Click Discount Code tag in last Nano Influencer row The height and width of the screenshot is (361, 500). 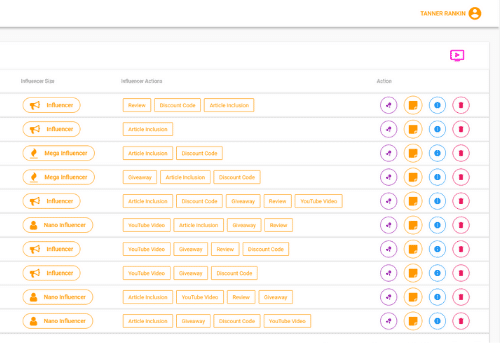click(x=237, y=321)
